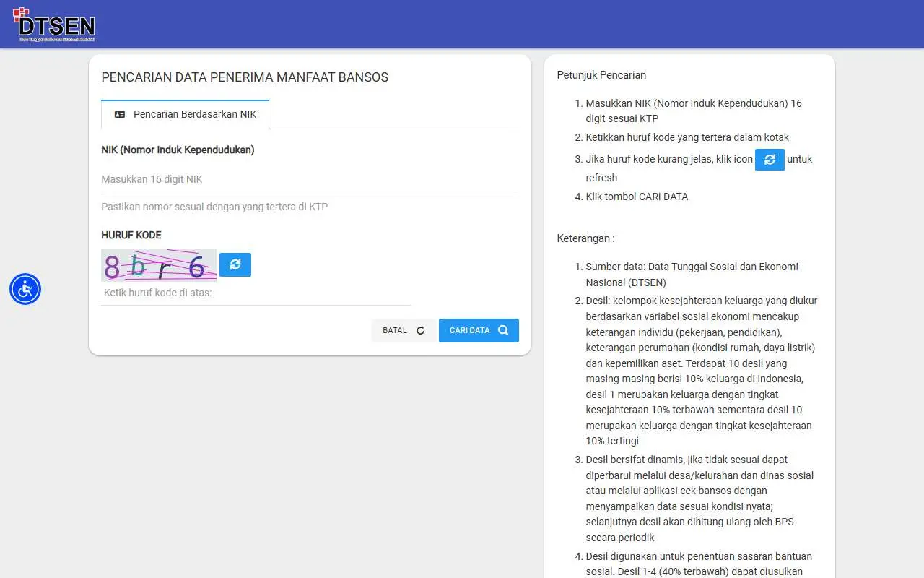Click the Keterangan heading
Viewport: 924px width, 578px height.
(585, 238)
